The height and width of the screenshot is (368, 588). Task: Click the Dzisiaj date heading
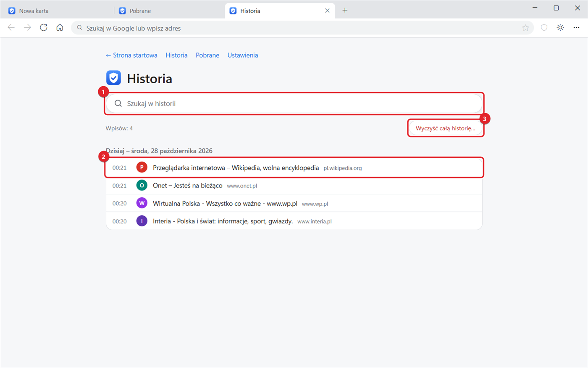[x=159, y=151]
